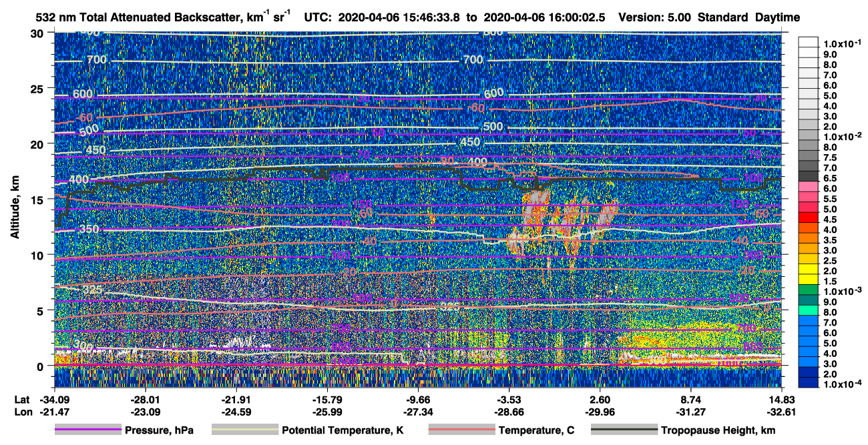Click longitude value -23.09
The width and height of the screenshot is (868, 445).
pyautogui.click(x=145, y=412)
